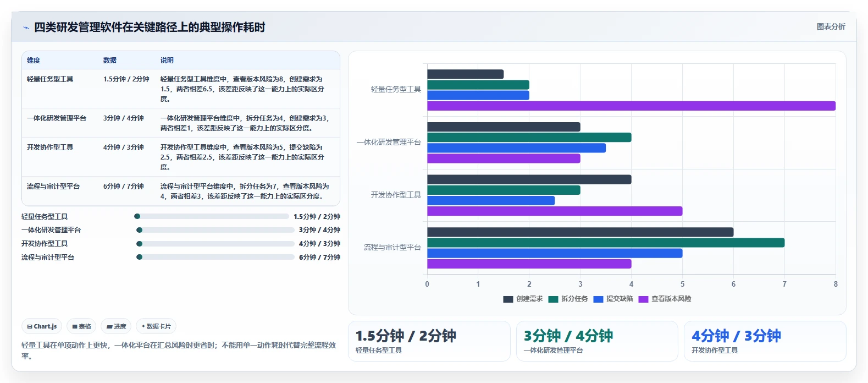Click the purple 轻量任务型工具 bar in chart
The image size is (868, 383).
tap(631, 106)
